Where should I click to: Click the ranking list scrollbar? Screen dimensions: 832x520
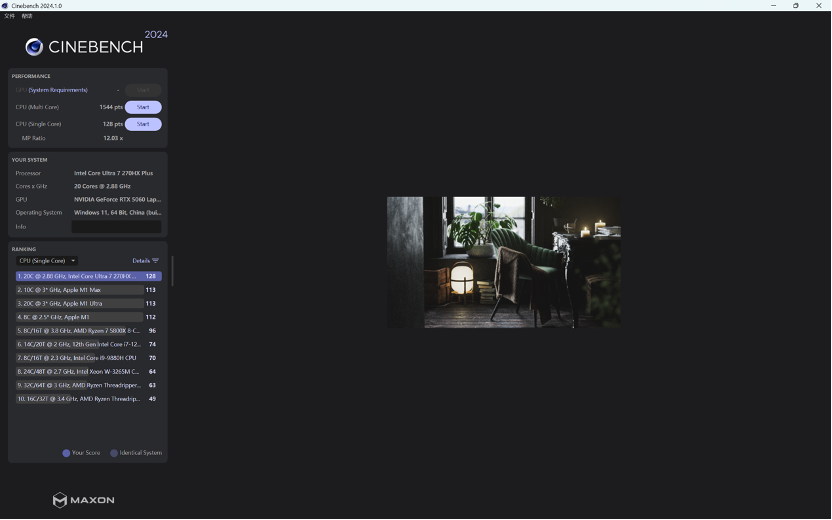pos(172,271)
